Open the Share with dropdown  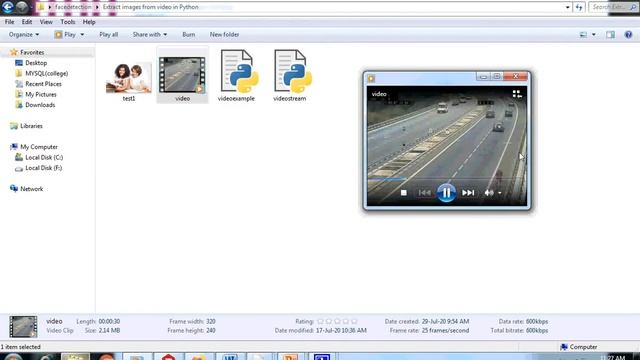point(149,35)
